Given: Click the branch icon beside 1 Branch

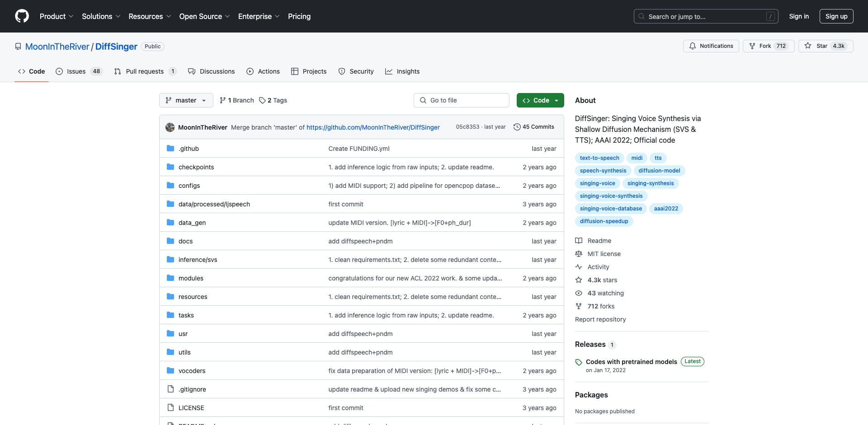Looking at the screenshot, I should point(222,100).
